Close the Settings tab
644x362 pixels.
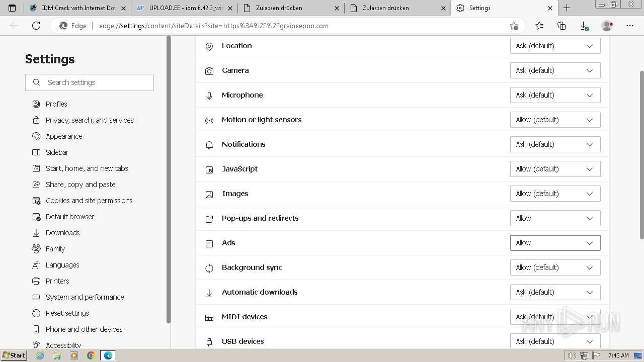pyautogui.click(x=550, y=8)
